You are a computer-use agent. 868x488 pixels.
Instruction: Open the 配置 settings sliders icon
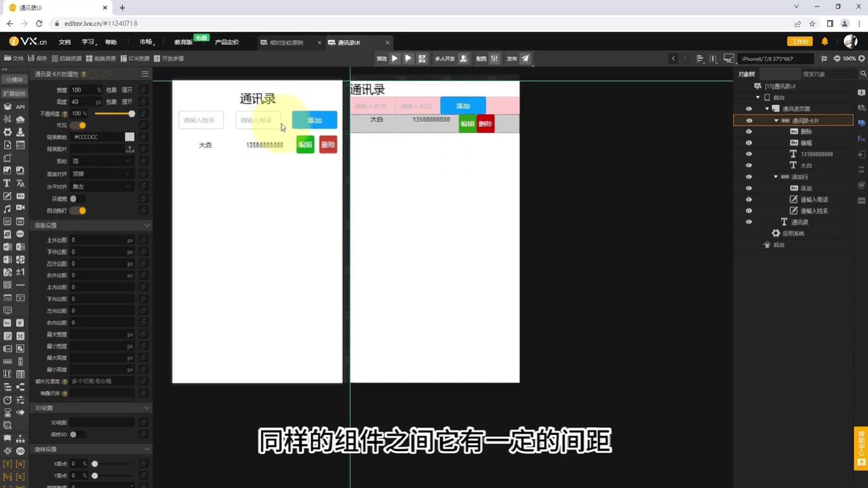(495, 58)
